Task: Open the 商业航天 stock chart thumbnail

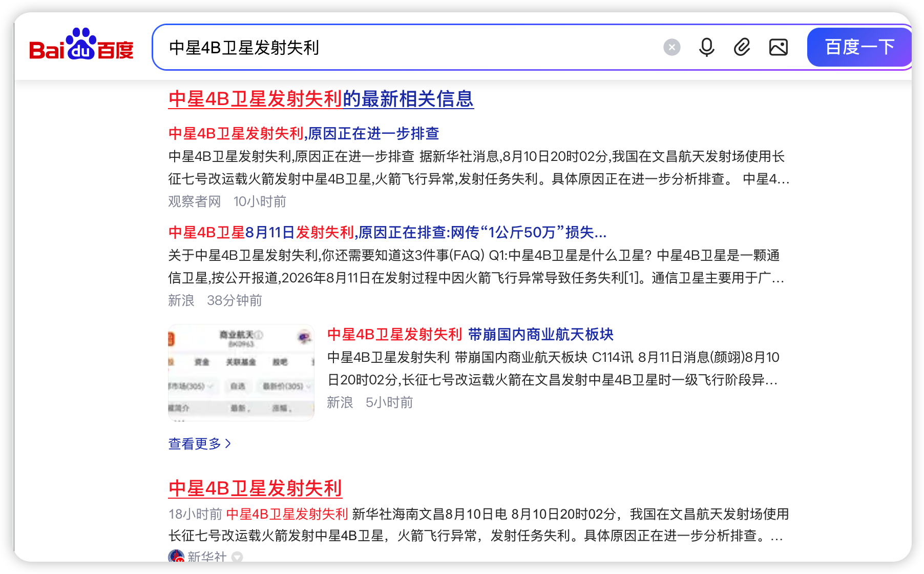Action: [241, 373]
